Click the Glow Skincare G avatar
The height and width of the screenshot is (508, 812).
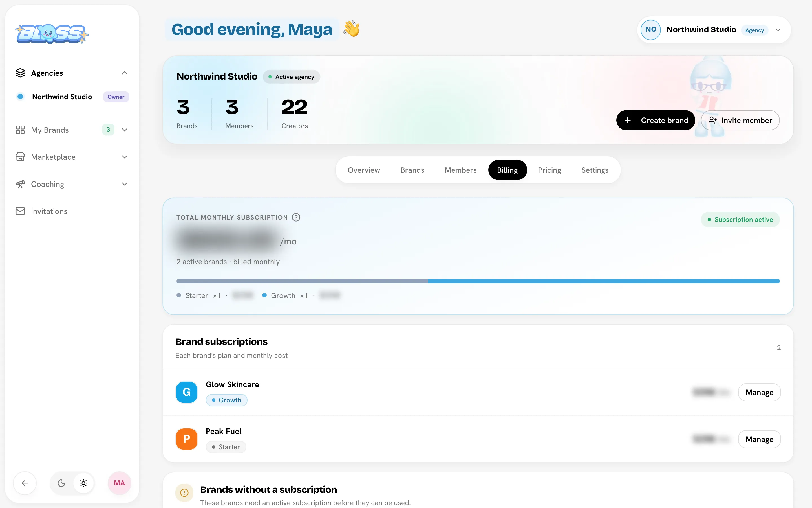click(x=187, y=392)
